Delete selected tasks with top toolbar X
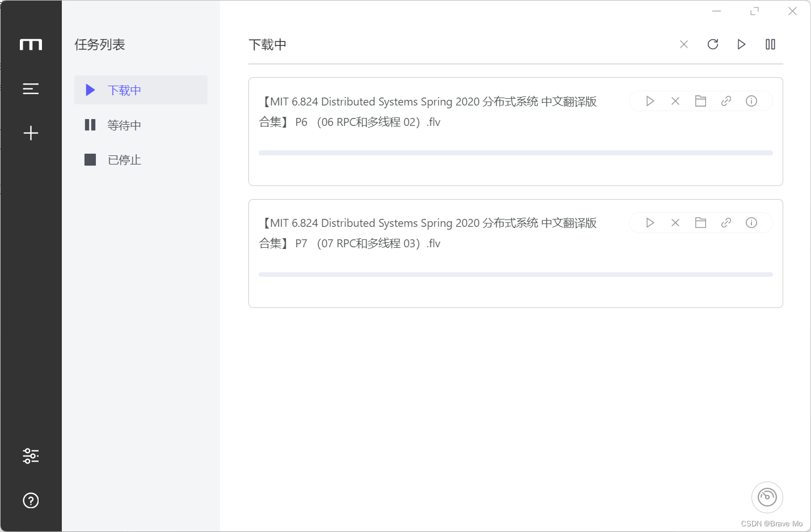 pos(684,44)
